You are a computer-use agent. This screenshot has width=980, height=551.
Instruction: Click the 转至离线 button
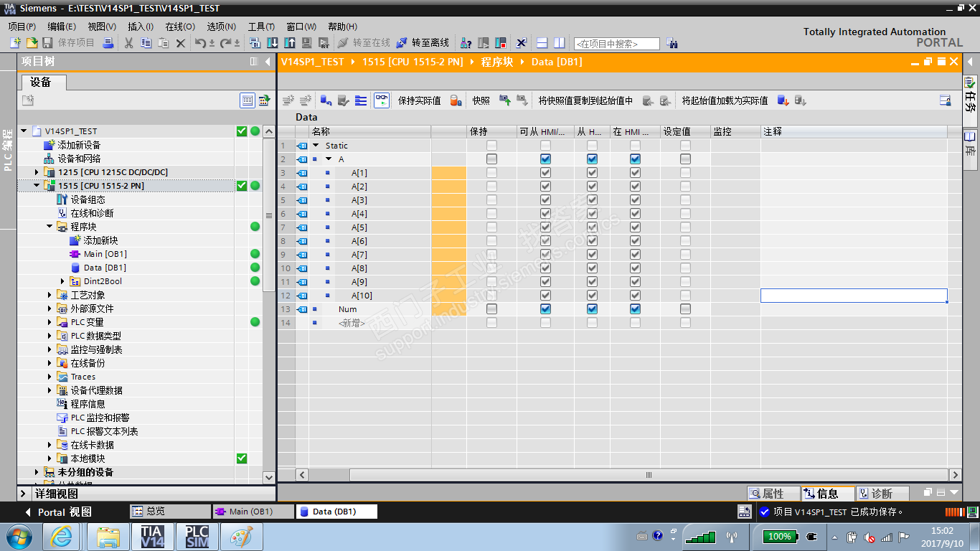(x=423, y=43)
